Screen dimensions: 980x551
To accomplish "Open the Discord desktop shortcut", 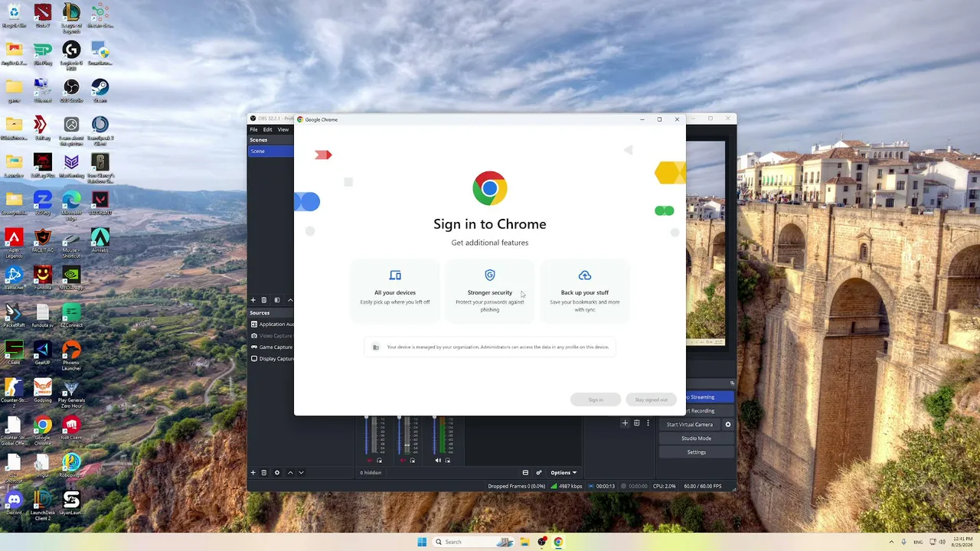I will pos(14,503).
